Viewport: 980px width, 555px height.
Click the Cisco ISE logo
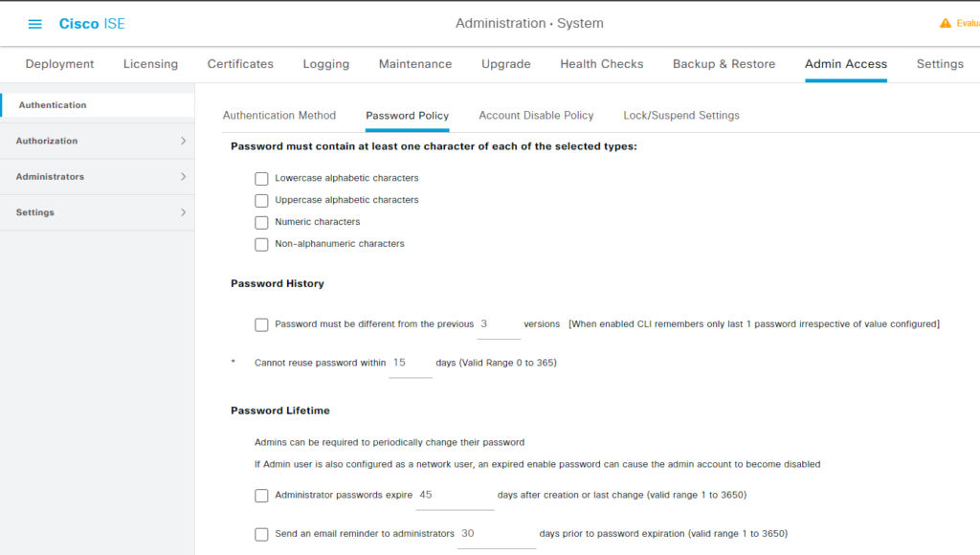pyautogui.click(x=92, y=23)
